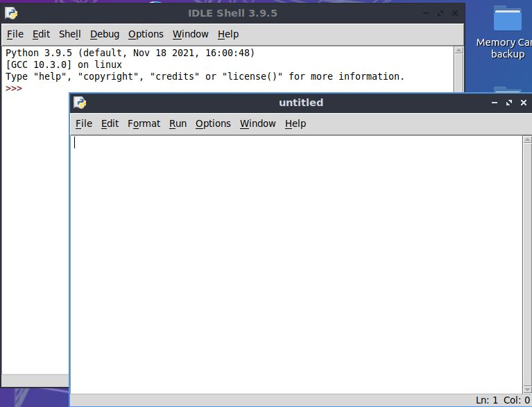532x407 pixels.
Task: Click the editor scrollbar down arrow
Action: [x=526, y=389]
